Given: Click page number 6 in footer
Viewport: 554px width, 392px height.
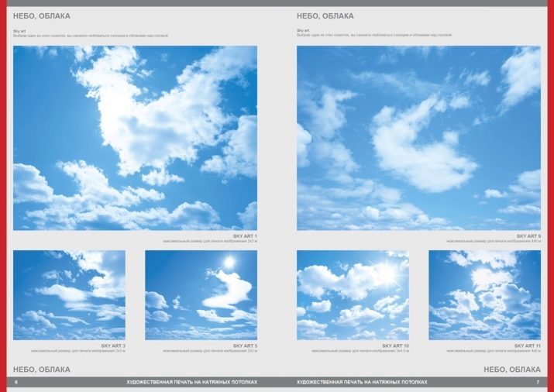Looking at the screenshot, I should (x=16, y=382).
